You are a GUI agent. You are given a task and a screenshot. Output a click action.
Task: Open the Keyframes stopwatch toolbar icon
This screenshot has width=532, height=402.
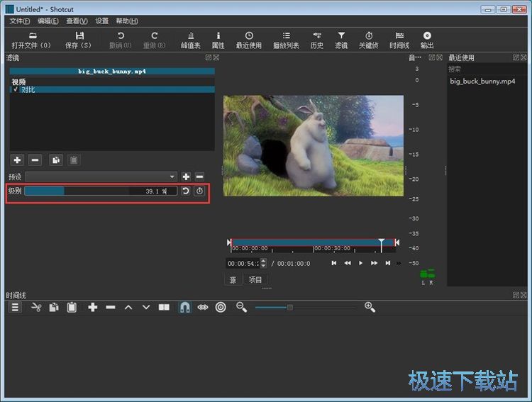click(x=369, y=40)
